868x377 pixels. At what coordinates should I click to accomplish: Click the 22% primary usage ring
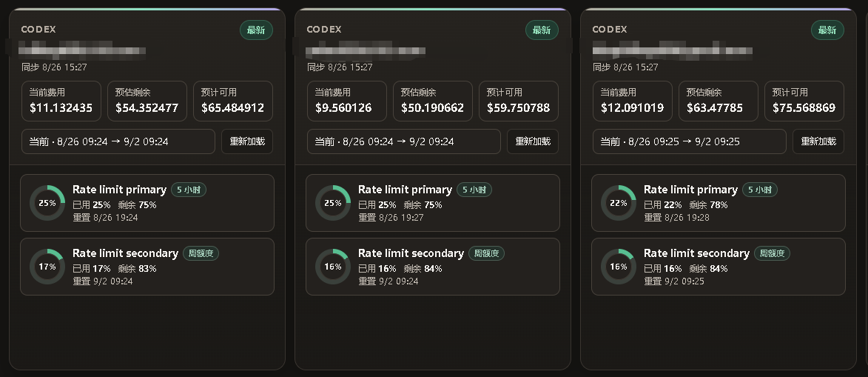point(619,203)
